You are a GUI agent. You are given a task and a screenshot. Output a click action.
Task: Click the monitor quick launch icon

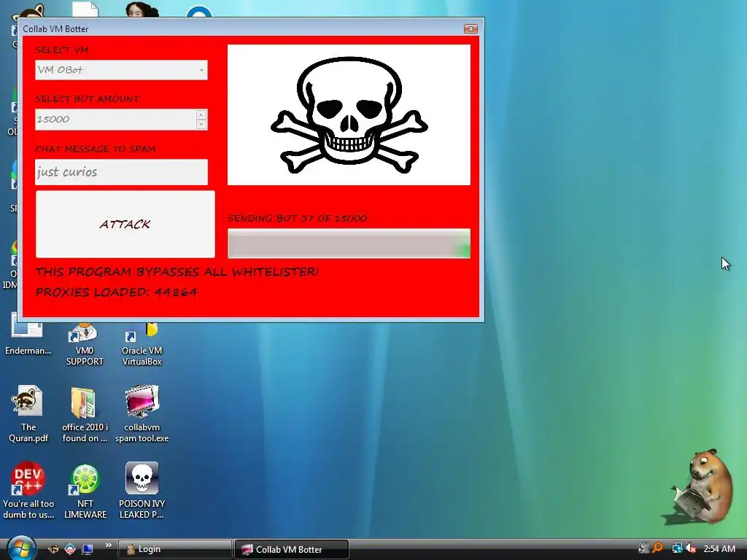(x=88, y=550)
